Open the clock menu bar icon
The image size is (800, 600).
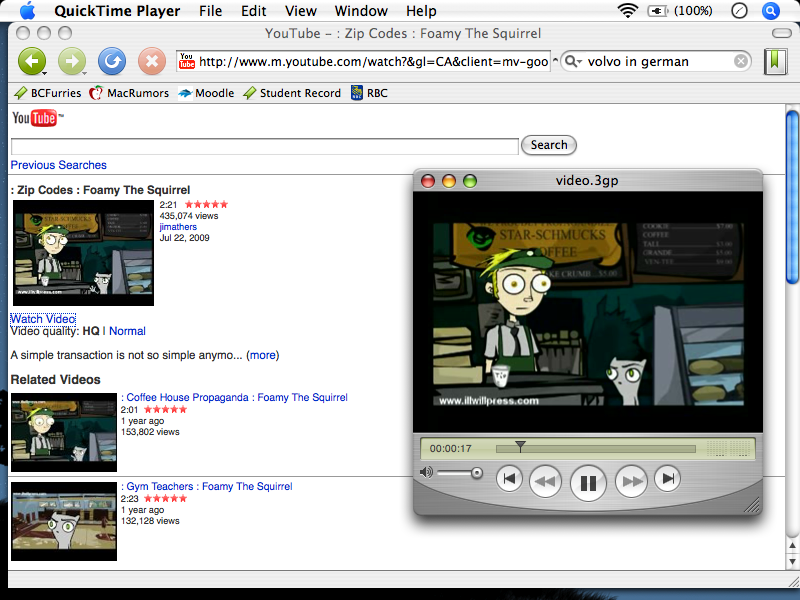coord(739,11)
